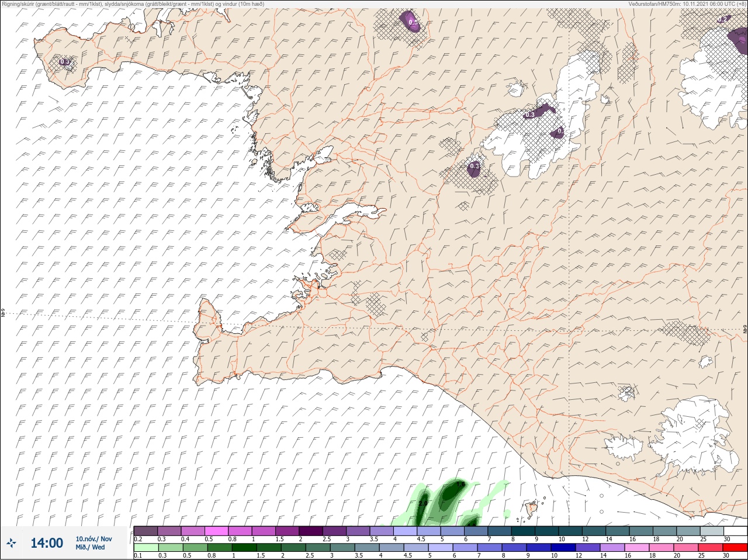The width and height of the screenshot is (748, 560).
Task: Pick the palest green first swatch of lower legend
Action: [146, 548]
